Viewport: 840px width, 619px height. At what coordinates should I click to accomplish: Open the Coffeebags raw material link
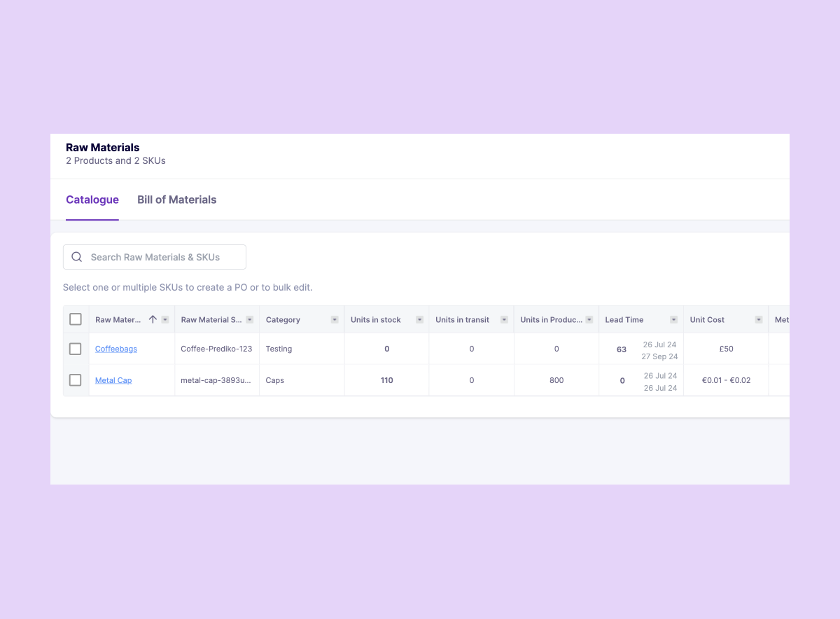point(115,348)
